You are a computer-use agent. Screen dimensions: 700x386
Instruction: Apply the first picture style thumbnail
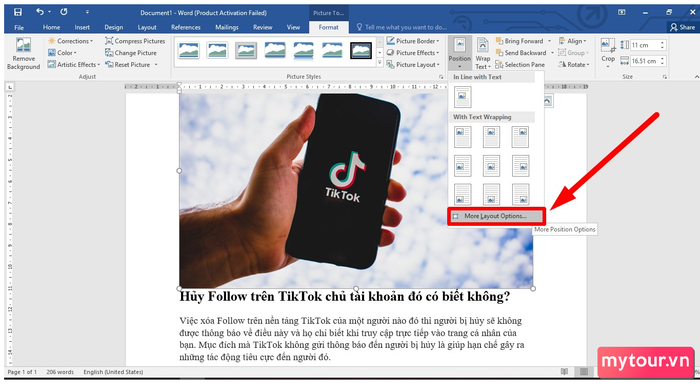188,50
